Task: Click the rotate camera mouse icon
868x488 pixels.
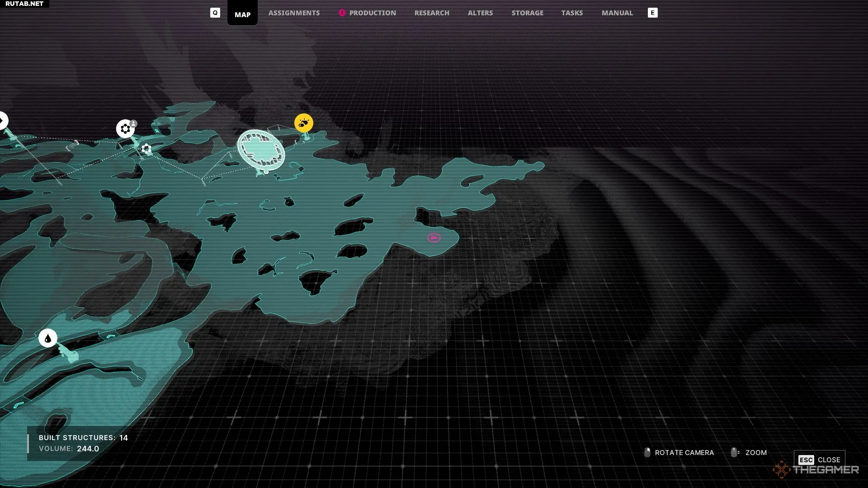Action: tap(647, 453)
